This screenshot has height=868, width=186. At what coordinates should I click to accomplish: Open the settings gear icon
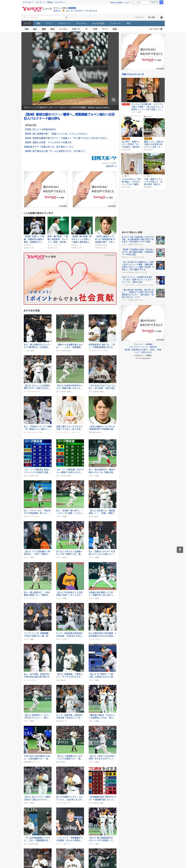161,18
